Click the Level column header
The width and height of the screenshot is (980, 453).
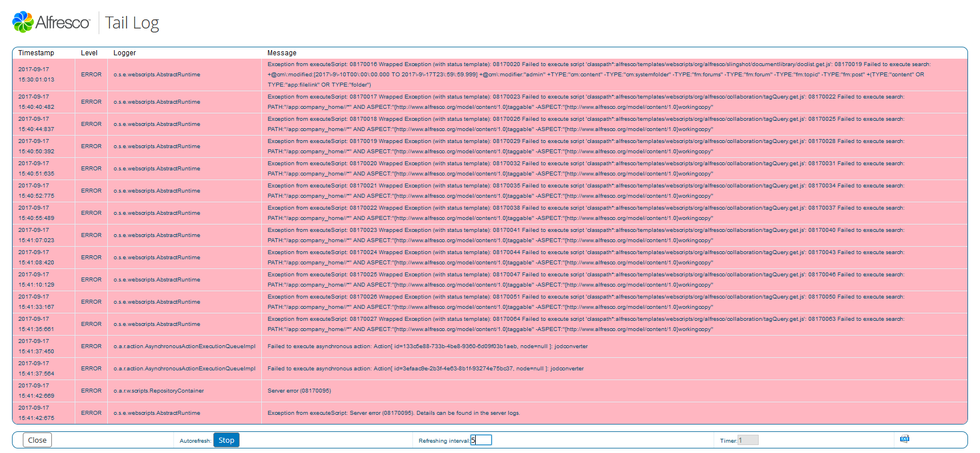pos(89,53)
